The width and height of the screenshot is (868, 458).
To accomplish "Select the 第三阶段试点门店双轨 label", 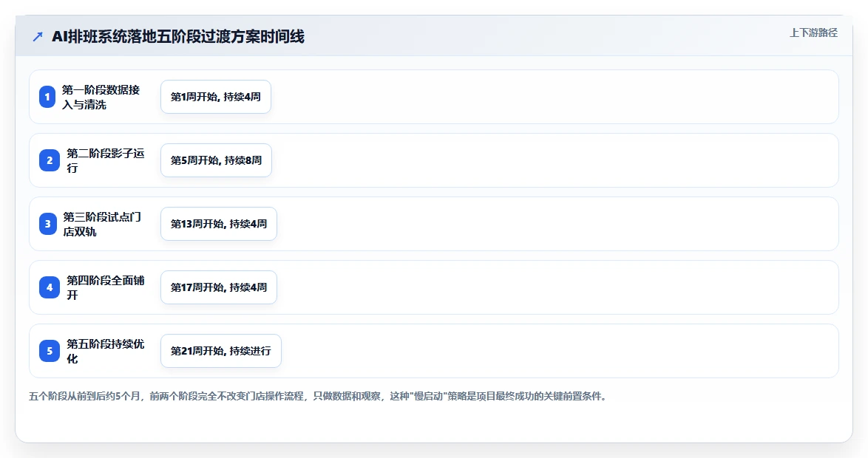I will (x=103, y=224).
